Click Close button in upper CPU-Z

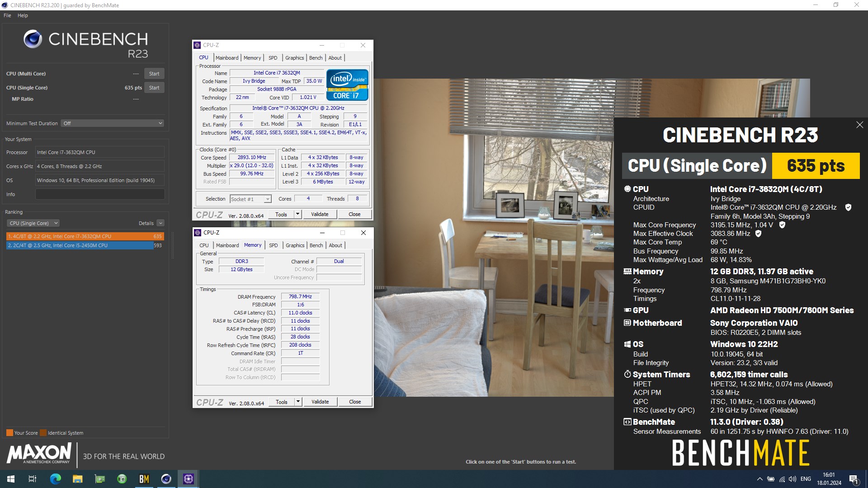[354, 215]
